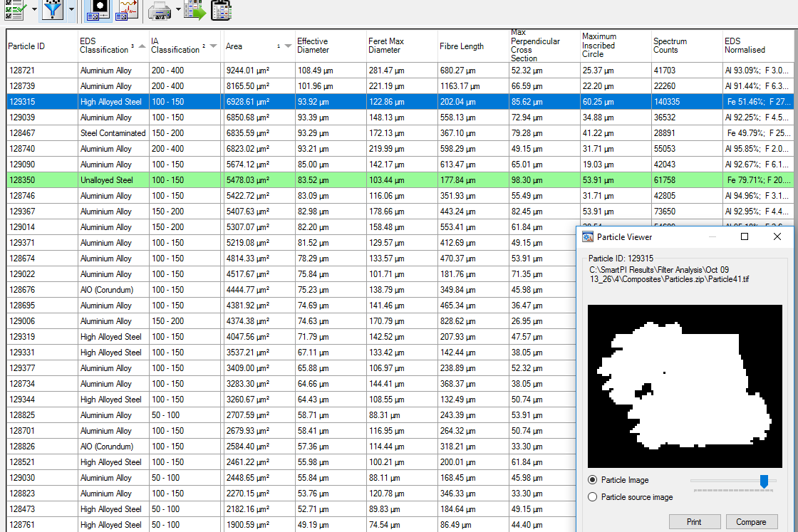Select particle row 128739
The width and height of the screenshot is (798, 532).
[400, 86]
